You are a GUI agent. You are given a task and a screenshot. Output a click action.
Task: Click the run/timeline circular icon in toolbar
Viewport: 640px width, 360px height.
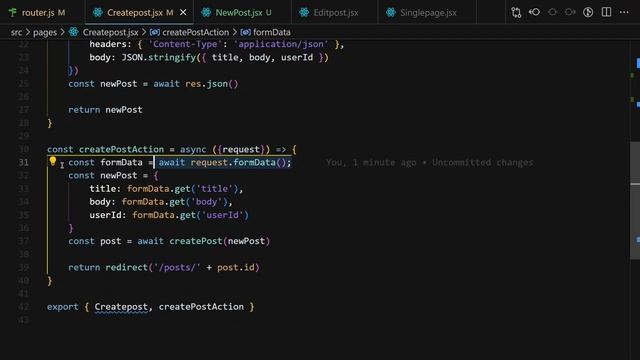(588, 12)
